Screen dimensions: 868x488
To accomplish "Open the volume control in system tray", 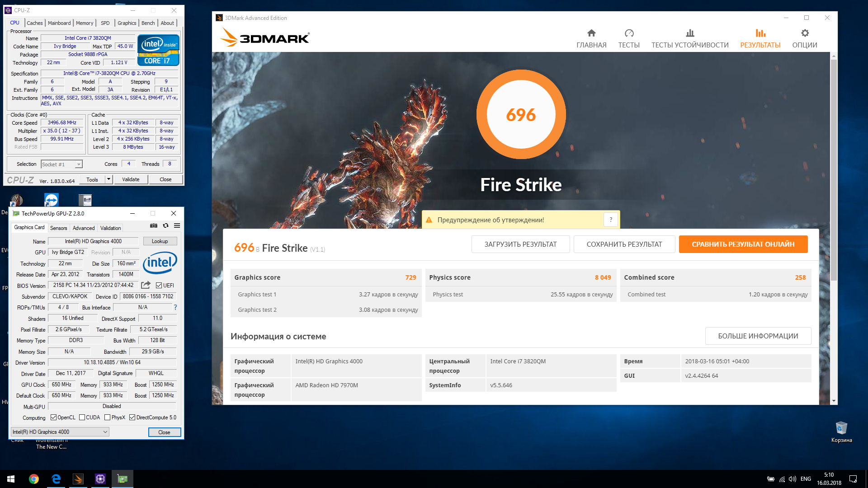I will coord(793,479).
